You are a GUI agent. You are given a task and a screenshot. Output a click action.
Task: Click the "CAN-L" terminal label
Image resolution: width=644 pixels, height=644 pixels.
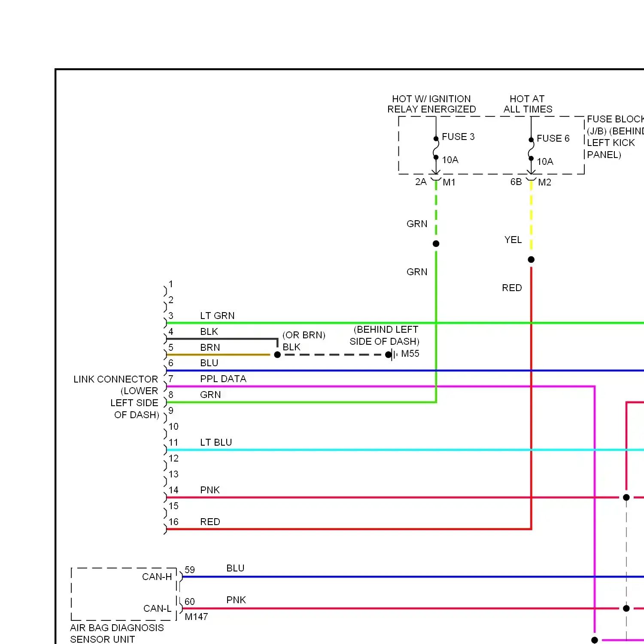pos(158,608)
